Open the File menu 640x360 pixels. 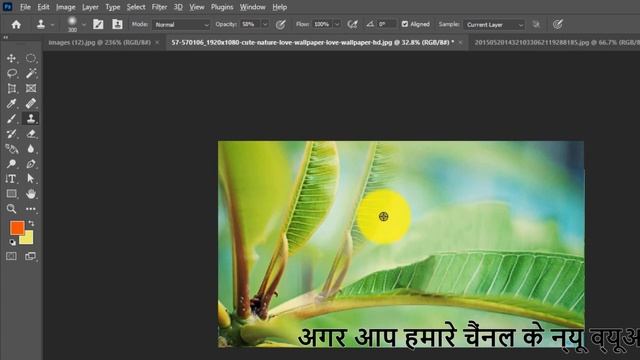tap(25, 7)
